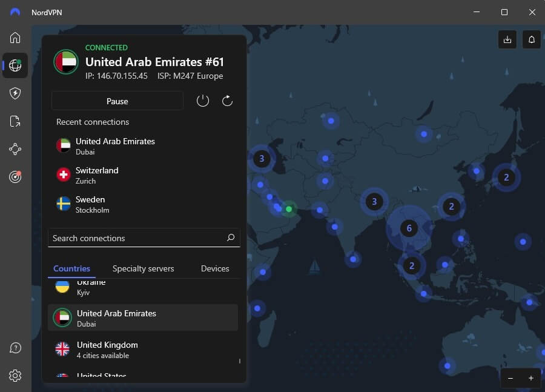Click the disconnect power icon
This screenshot has height=392, width=545.
(203, 101)
